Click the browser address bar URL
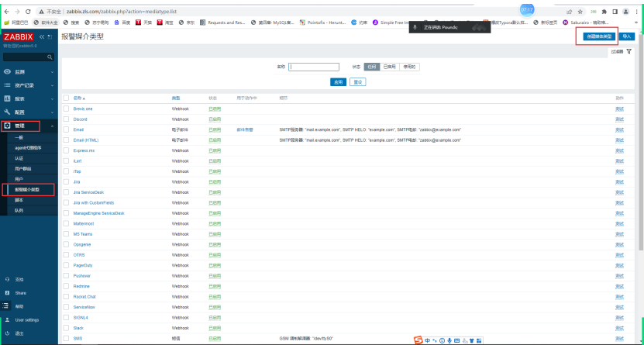 pos(122,12)
